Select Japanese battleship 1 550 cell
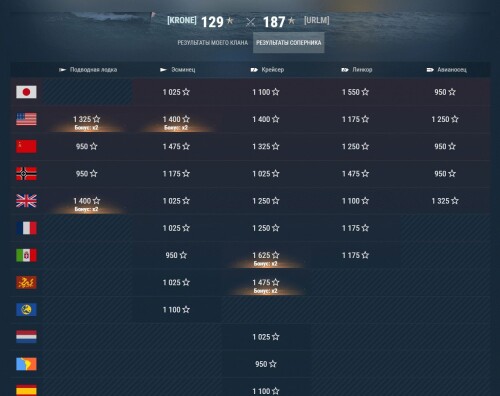500x396 pixels. (x=356, y=92)
